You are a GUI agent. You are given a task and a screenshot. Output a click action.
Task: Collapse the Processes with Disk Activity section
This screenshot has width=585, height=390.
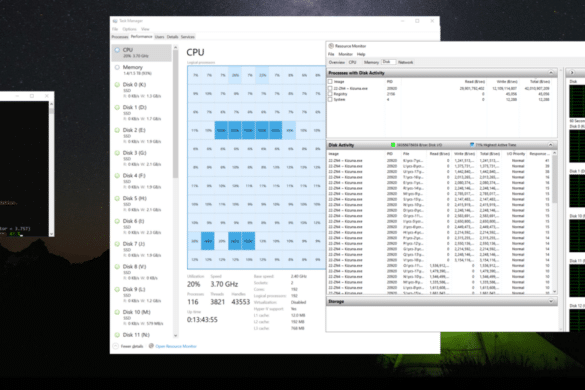(551, 72)
